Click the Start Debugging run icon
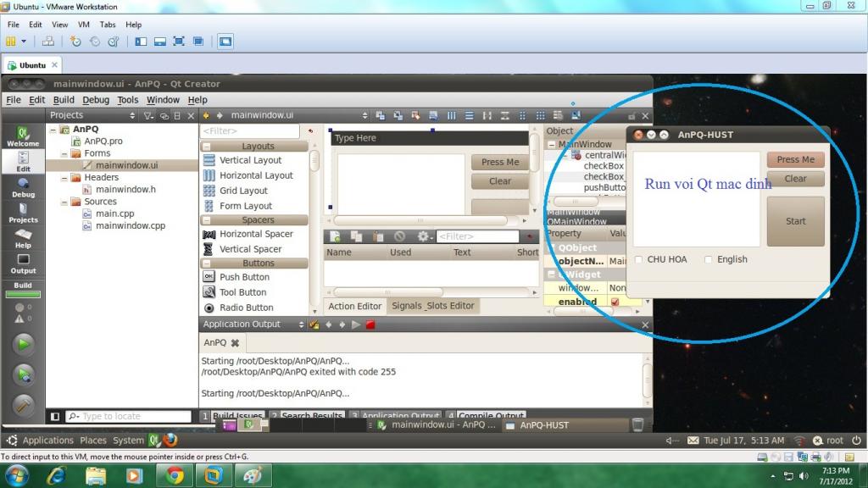 pos(23,375)
